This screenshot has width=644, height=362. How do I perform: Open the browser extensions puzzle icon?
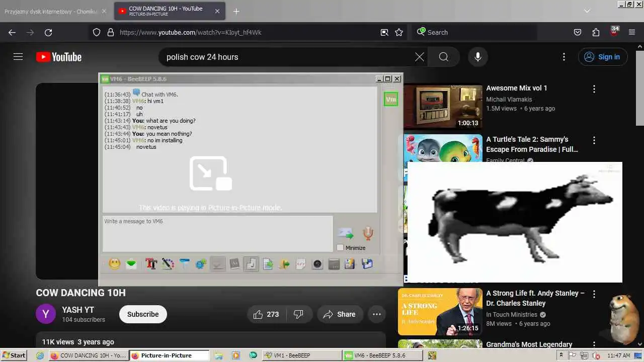[596, 32]
